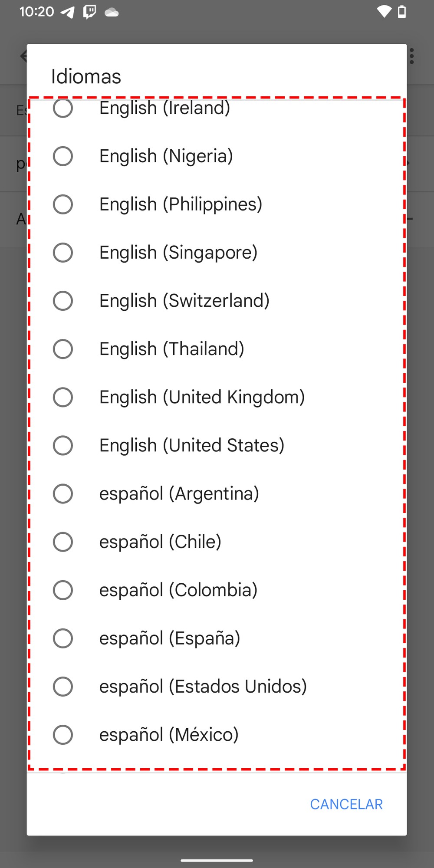Pick English (United Kingdom) option
Viewport: 434px width, 868px height.
[x=63, y=397]
